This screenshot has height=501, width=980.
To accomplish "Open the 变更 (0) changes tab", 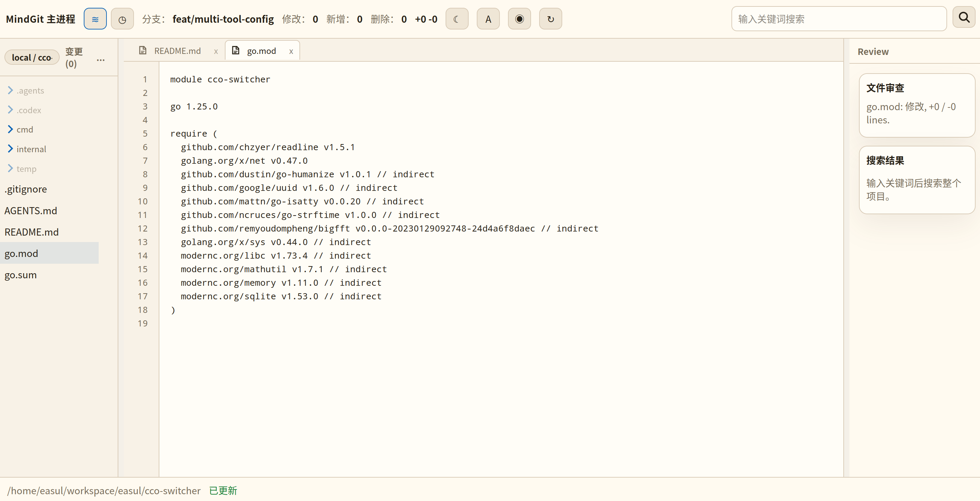I will [74, 58].
